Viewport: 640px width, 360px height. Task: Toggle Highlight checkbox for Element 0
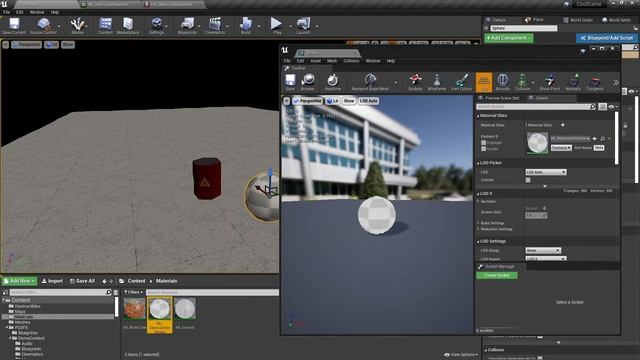click(484, 143)
